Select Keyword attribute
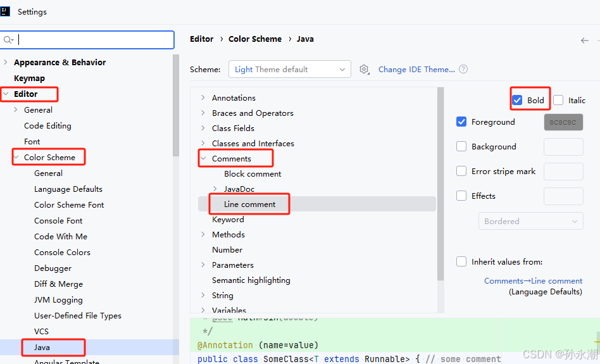This screenshot has height=364, width=600. coord(228,219)
